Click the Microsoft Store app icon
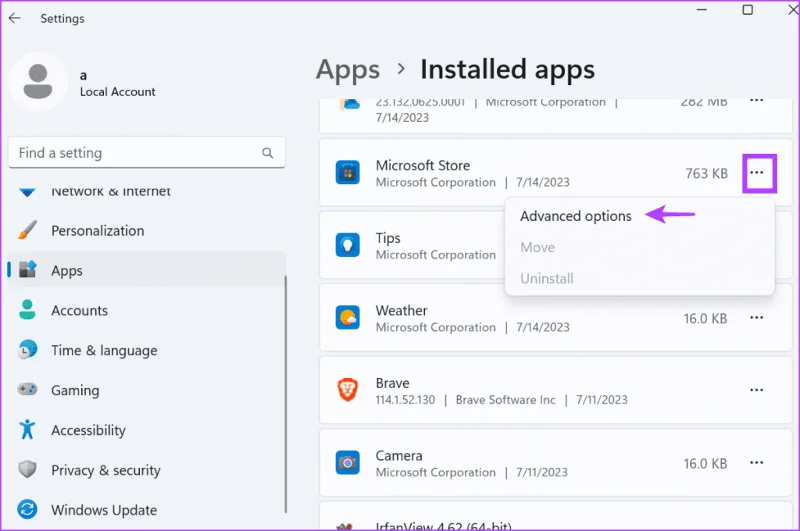This screenshot has width=800, height=531. [347, 173]
